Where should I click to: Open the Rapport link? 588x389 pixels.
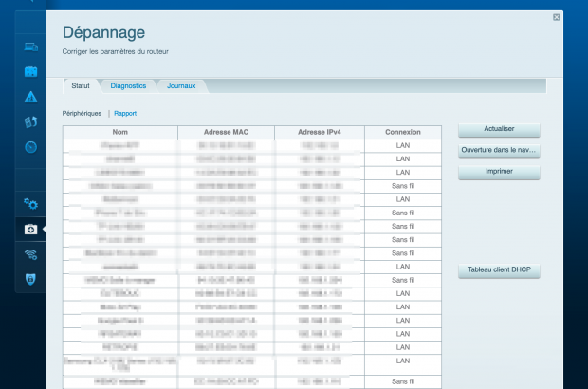pos(125,113)
